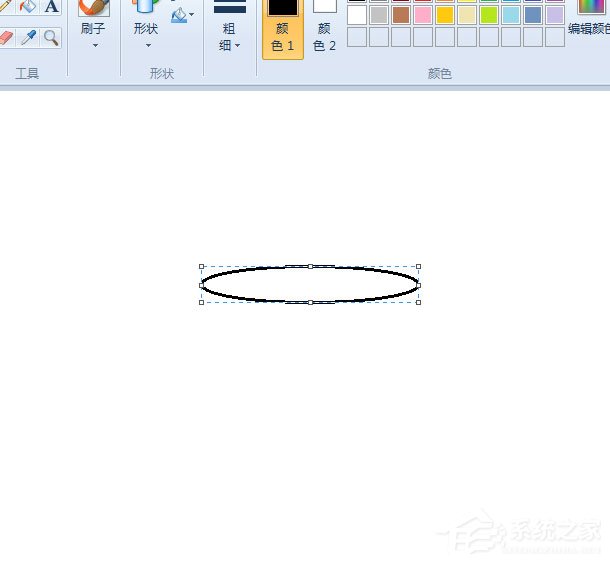
Task: Activate the 颜色 2 background color button
Action: pos(324,28)
